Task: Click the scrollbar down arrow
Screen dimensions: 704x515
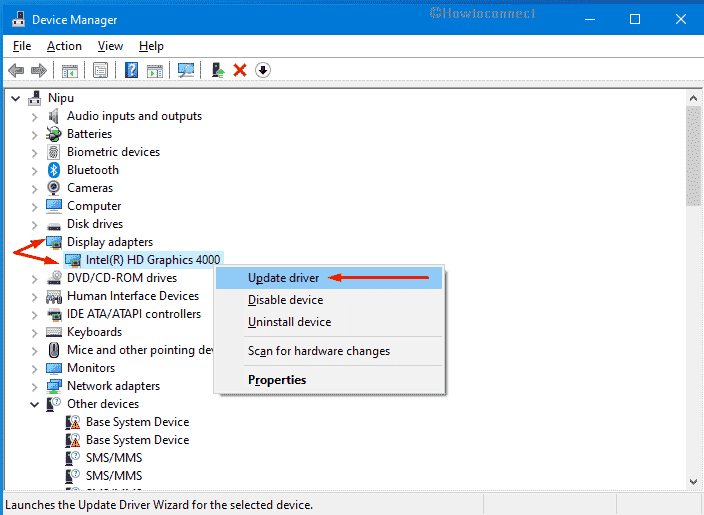Action: point(693,481)
